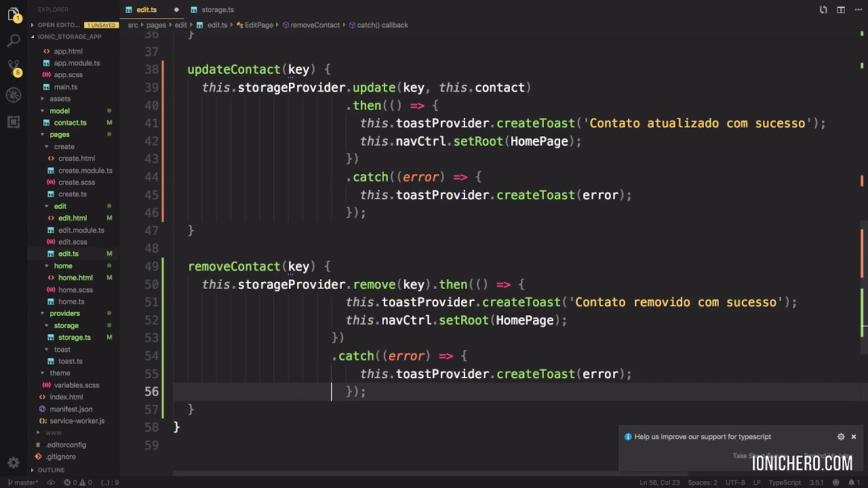Click pages in the breadcrumb path
This screenshot has height=488, width=868.
pos(156,25)
